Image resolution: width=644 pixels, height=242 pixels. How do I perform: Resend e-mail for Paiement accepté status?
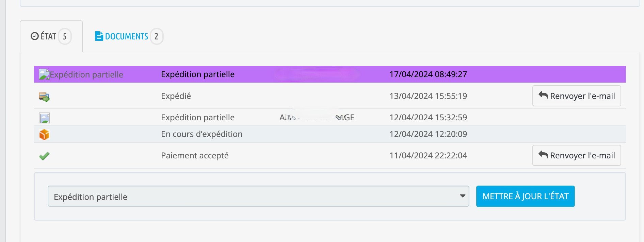(576, 156)
